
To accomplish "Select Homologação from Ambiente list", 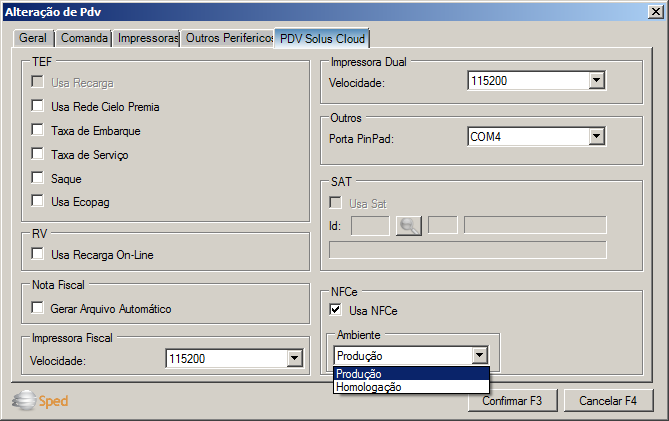I will [x=369, y=387].
